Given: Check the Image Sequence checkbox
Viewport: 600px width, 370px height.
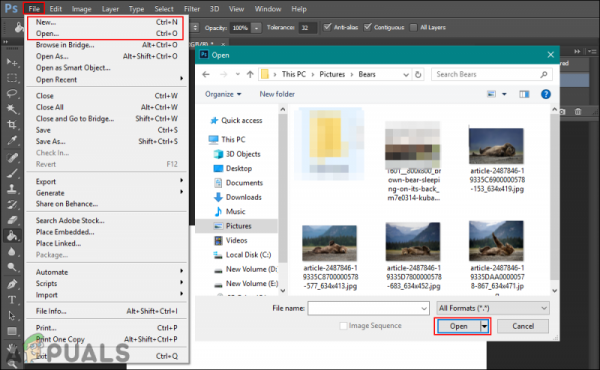Looking at the screenshot, I should click(x=343, y=326).
